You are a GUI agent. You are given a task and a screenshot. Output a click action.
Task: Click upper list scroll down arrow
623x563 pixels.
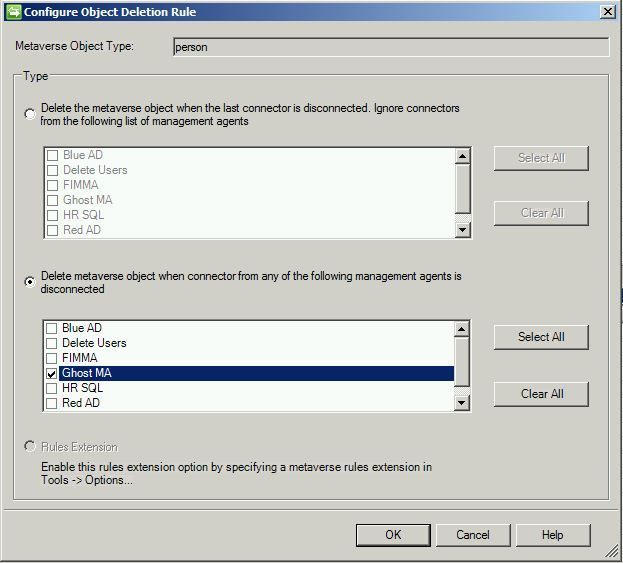pyautogui.click(x=462, y=230)
